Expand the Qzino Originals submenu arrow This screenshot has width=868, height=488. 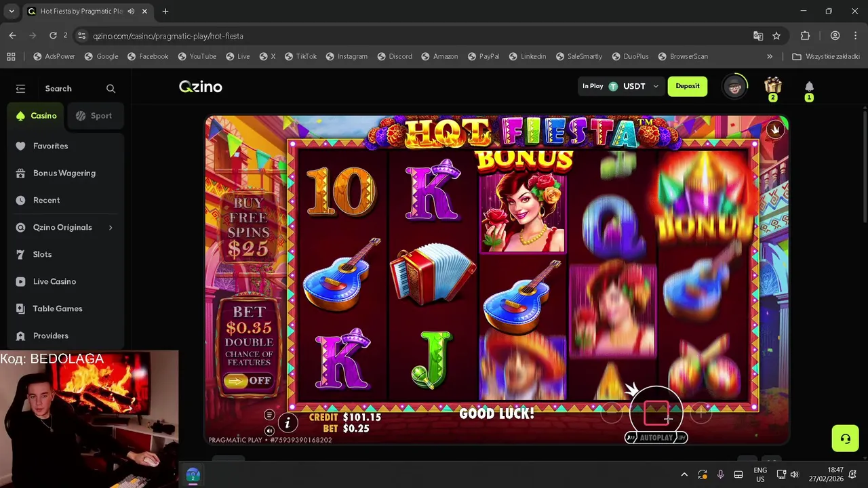point(111,227)
